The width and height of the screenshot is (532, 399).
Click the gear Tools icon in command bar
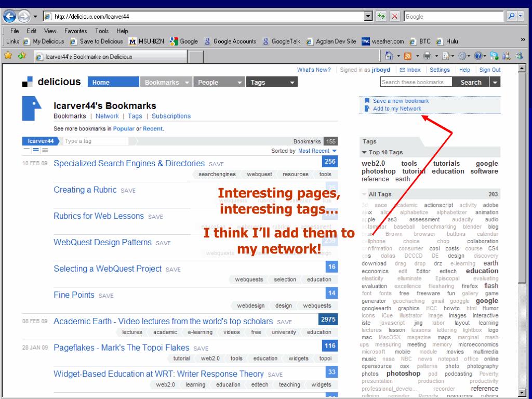(x=462, y=56)
